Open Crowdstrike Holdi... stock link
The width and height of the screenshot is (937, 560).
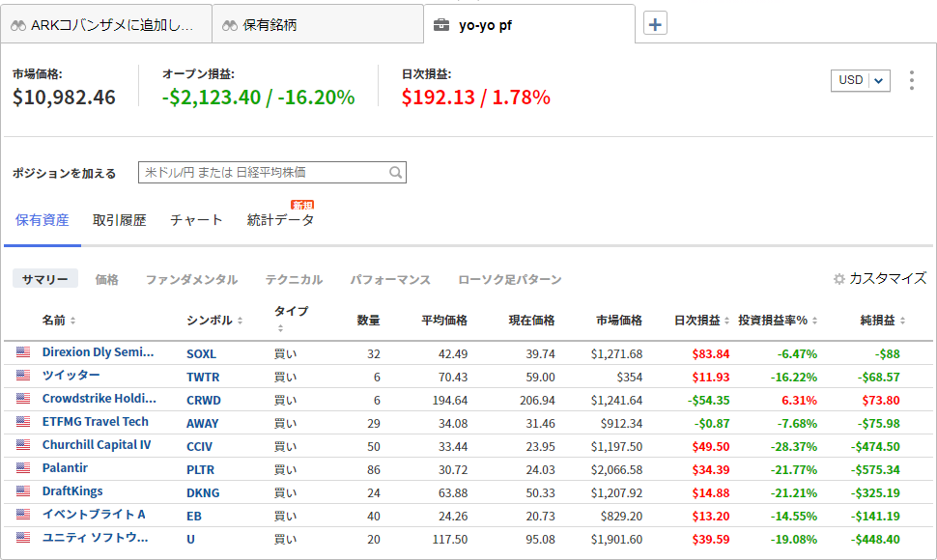[99, 398]
